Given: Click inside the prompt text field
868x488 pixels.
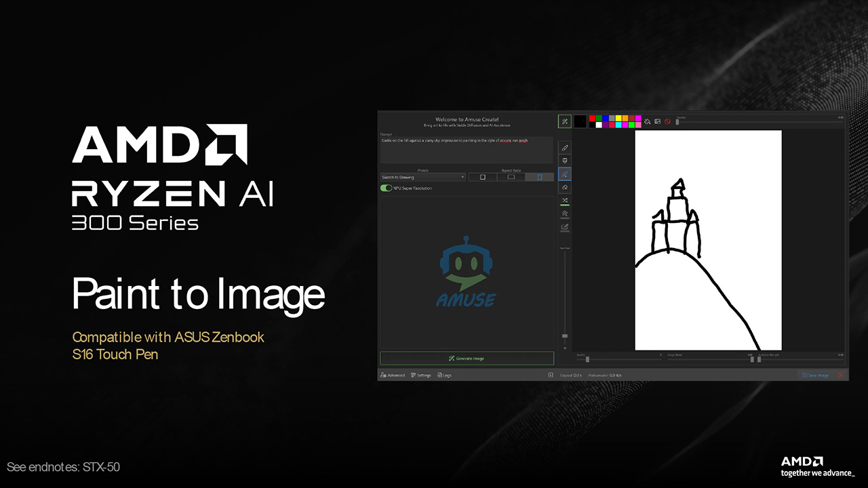Looking at the screenshot, I should click(467, 150).
